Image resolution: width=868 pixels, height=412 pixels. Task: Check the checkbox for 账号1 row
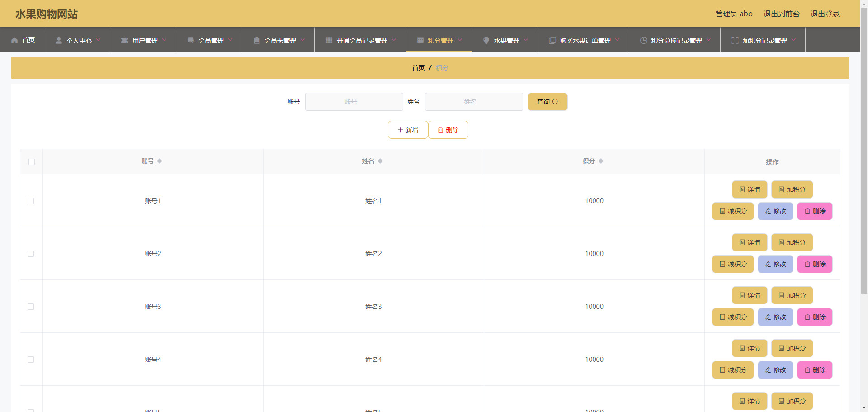tap(31, 201)
